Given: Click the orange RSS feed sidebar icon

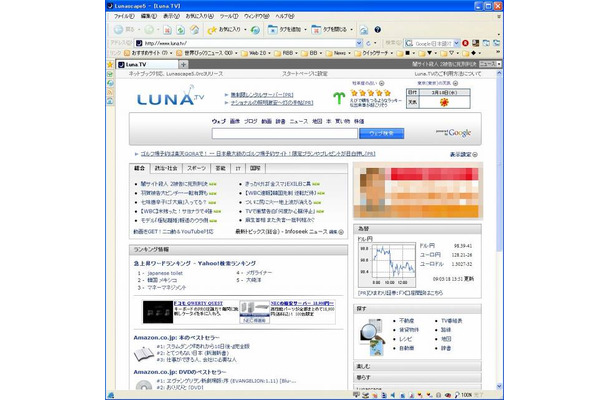Looking at the screenshot, I should point(110,92).
